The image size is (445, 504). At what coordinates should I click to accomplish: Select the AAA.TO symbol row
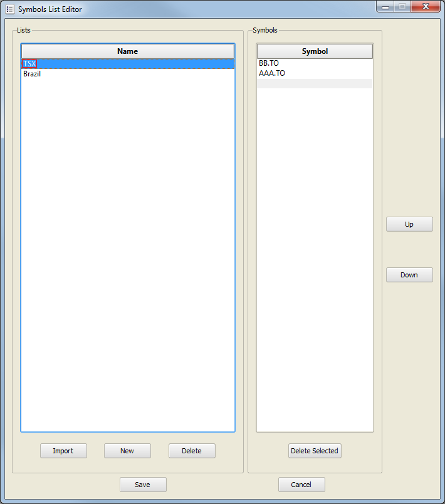(272, 73)
